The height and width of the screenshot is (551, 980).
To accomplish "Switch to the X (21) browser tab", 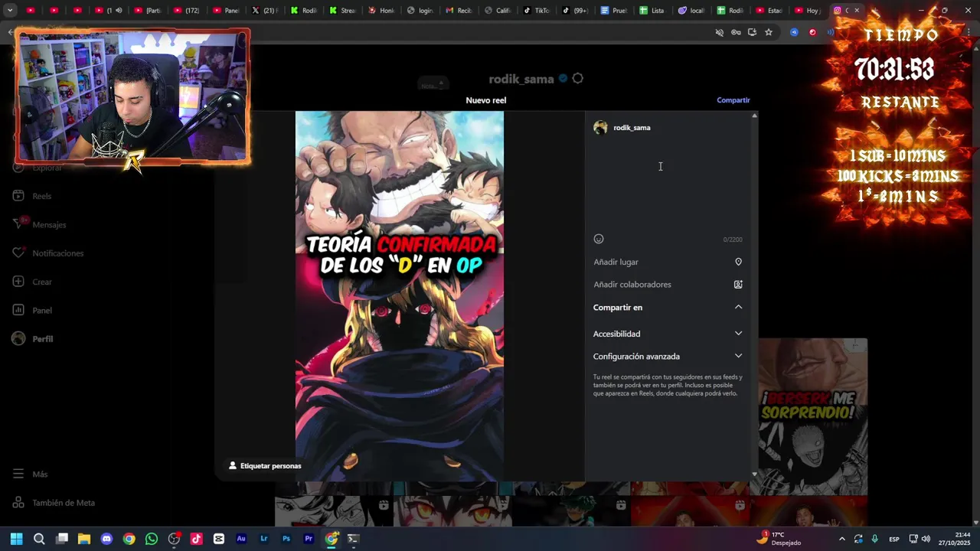I will [x=265, y=11].
